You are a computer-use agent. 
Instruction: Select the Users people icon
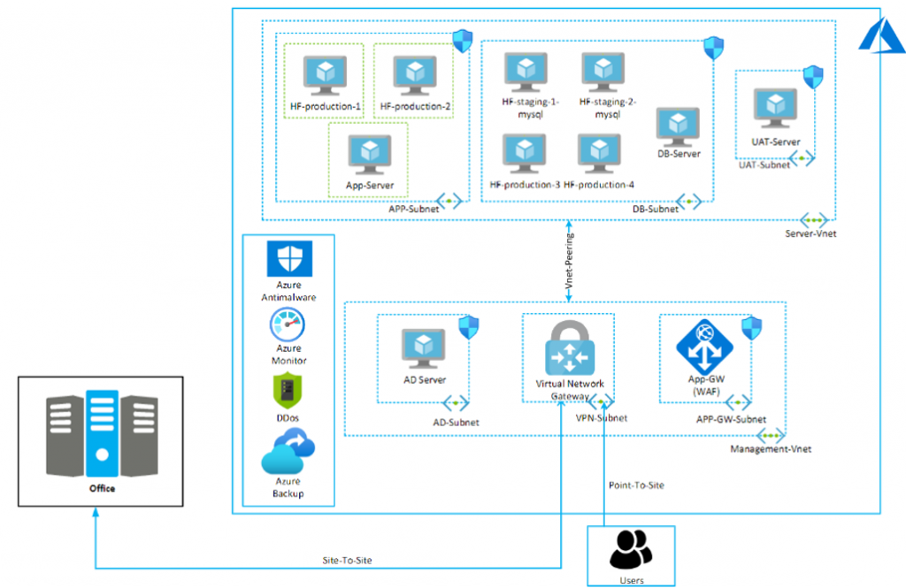point(630,550)
